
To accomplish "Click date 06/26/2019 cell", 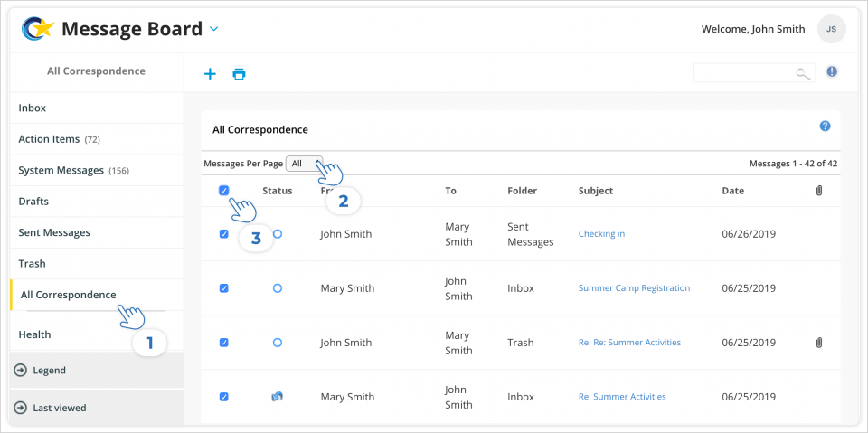I will tap(749, 234).
